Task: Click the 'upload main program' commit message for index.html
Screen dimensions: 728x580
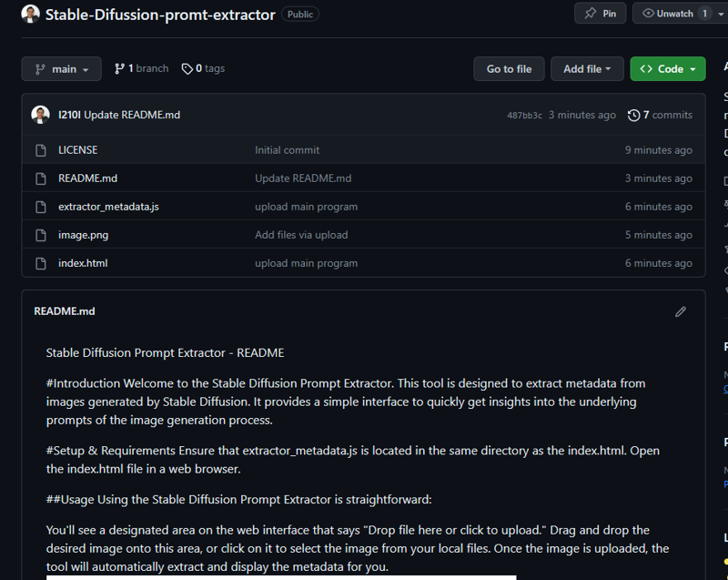Action: tap(306, 263)
